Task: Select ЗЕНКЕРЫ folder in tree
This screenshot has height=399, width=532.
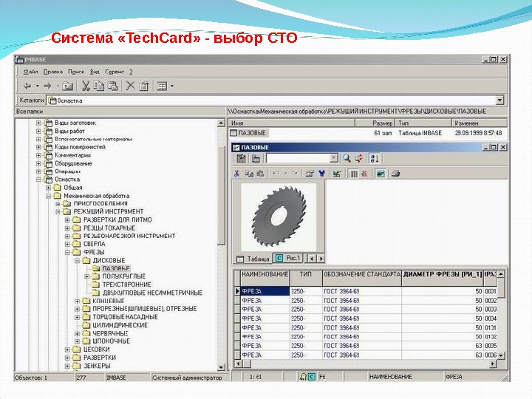Action: (x=97, y=366)
